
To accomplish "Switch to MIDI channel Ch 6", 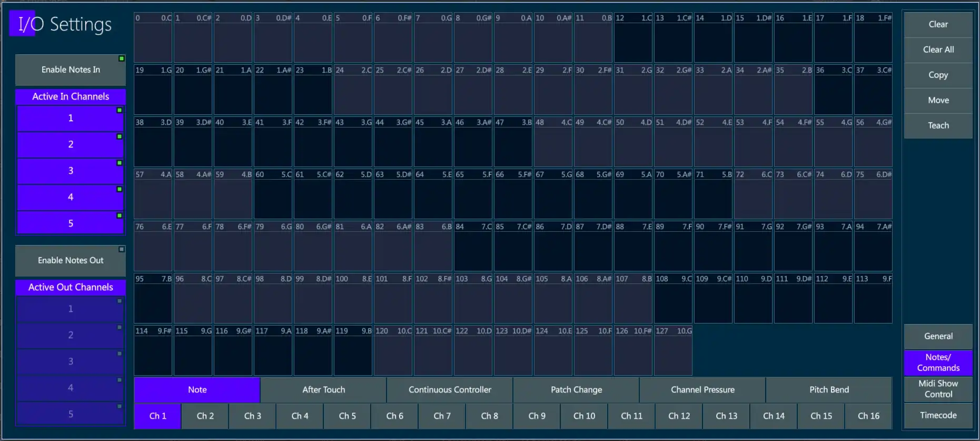I will tap(394, 416).
